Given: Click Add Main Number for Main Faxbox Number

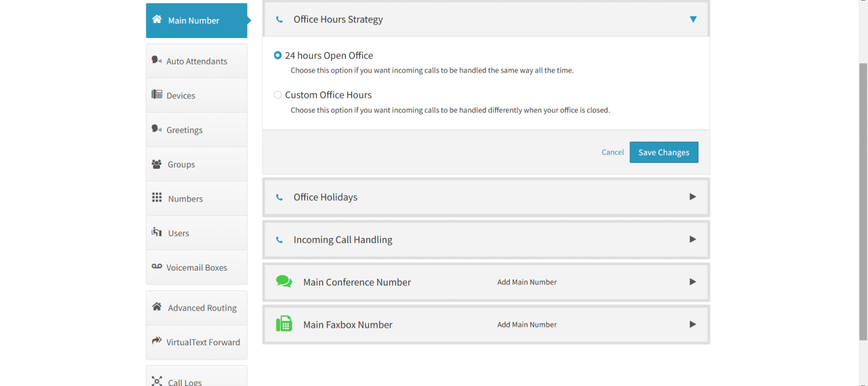Looking at the screenshot, I should point(527,325).
